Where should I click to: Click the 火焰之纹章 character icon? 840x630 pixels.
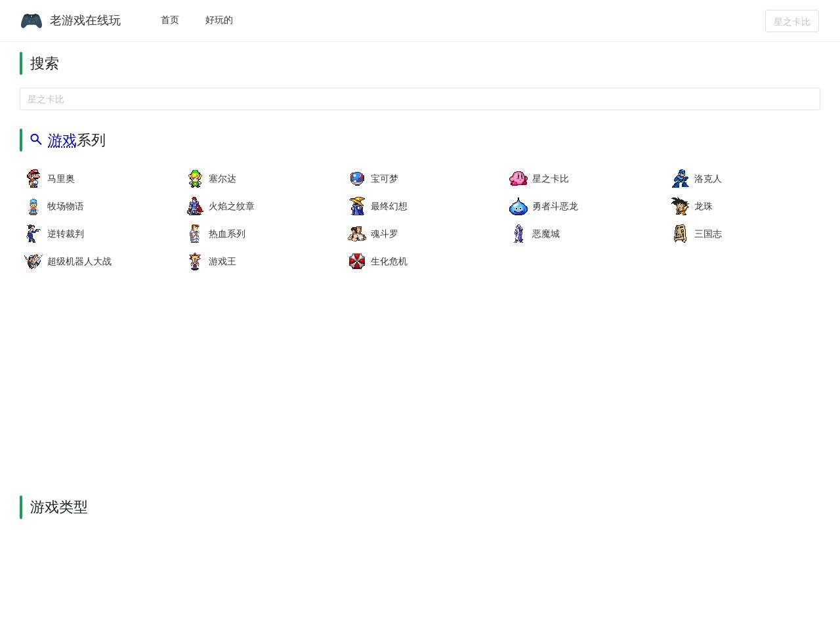click(x=195, y=206)
